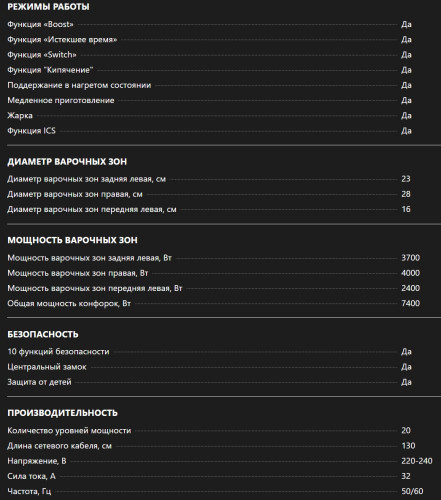
Task: Select the 220-240 voltage value
Action: [x=417, y=461]
